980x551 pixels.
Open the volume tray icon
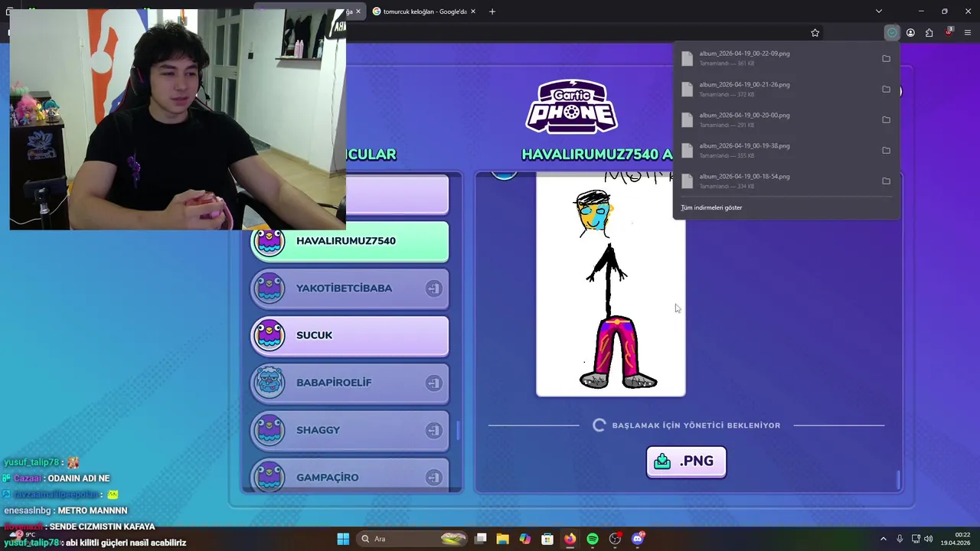point(929,539)
